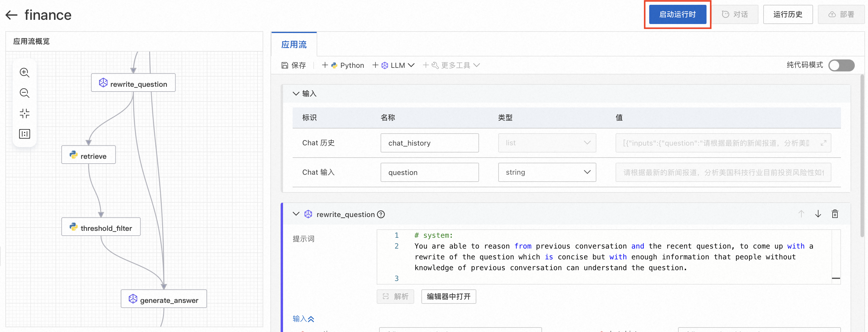The height and width of the screenshot is (332, 868).
Task: Collapse the 输入 section chevron
Action: (296, 93)
